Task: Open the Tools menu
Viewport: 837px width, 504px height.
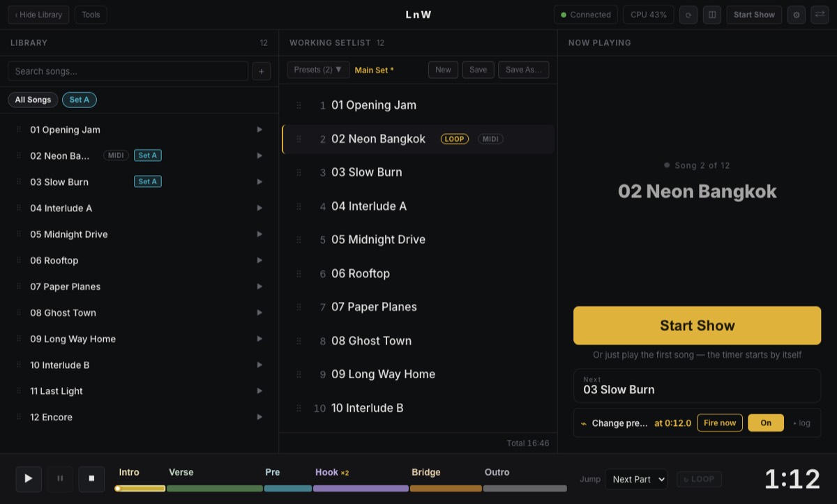Action: [91, 15]
